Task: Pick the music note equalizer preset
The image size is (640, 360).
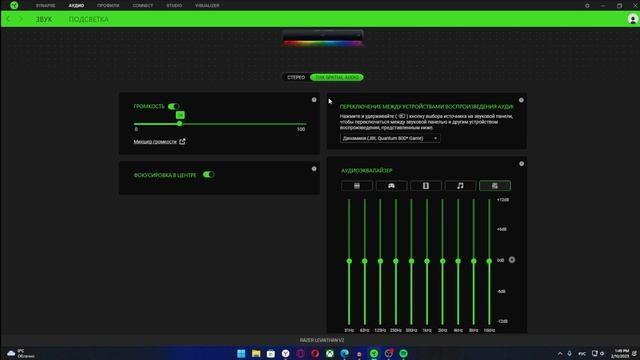Action: 460,186
